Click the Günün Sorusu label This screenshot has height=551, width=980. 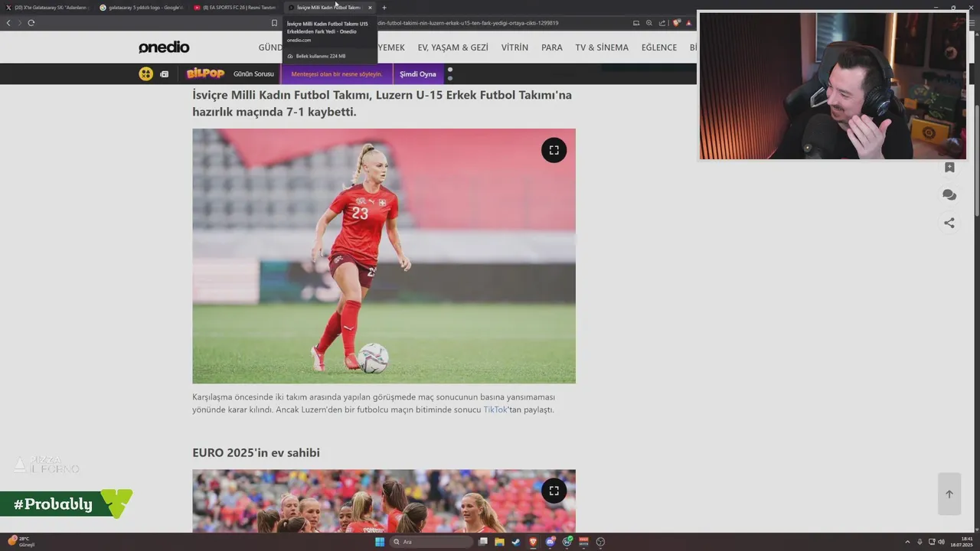coord(253,74)
